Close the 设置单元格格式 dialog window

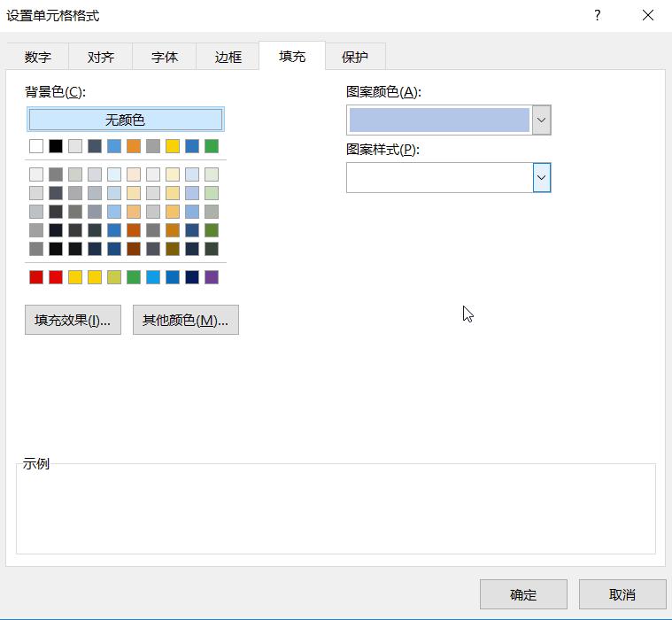click(648, 16)
